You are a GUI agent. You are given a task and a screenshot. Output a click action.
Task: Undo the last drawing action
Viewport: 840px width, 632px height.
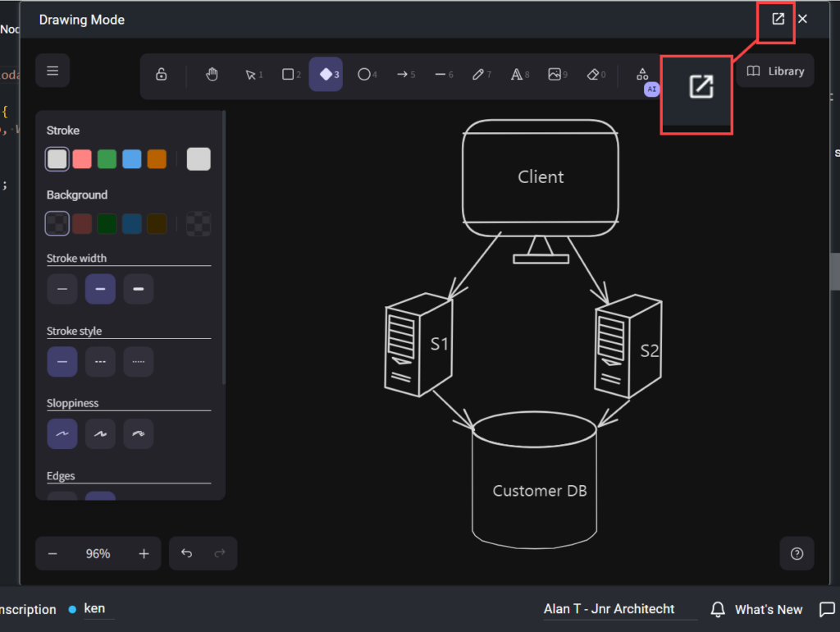[x=185, y=553]
